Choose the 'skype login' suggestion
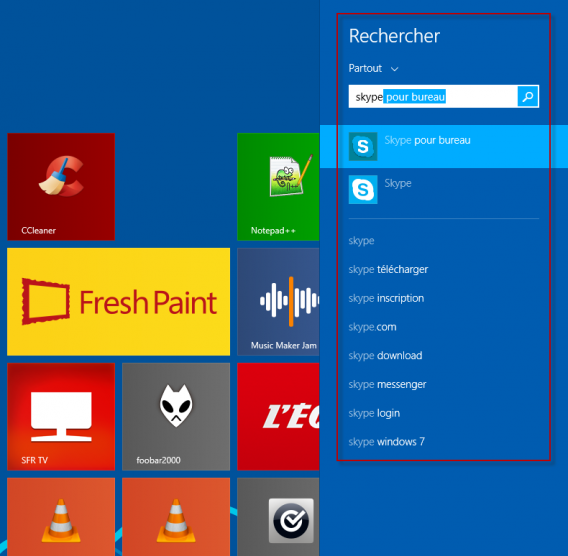This screenshot has width=568, height=556. (x=374, y=413)
